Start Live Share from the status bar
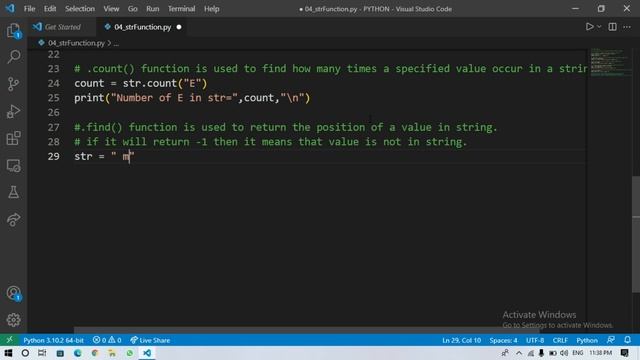This screenshot has height=360, width=640. click(150, 340)
